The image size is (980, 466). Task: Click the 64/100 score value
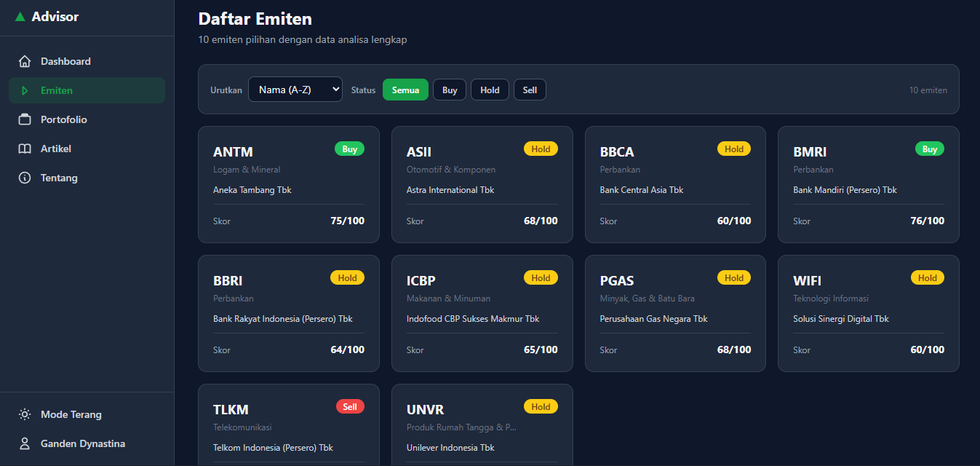pos(347,349)
